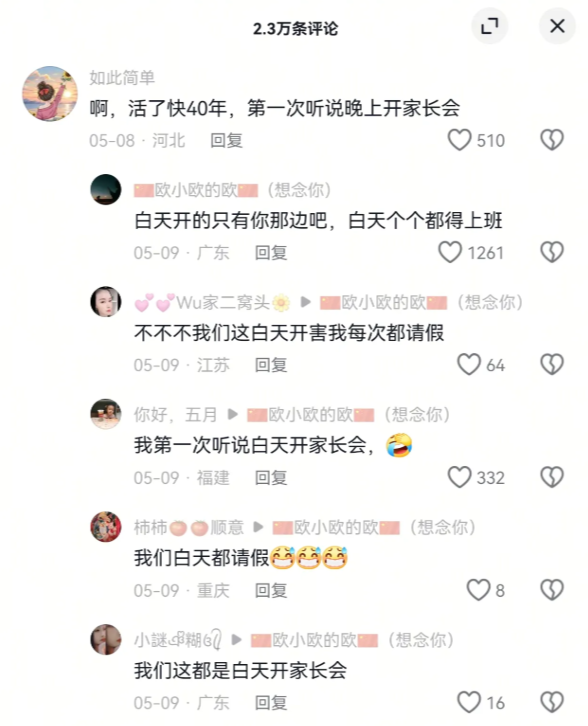The height and width of the screenshot is (726, 588).
Task: Dislike the Fujian reply about 家长会
Action: tap(552, 477)
